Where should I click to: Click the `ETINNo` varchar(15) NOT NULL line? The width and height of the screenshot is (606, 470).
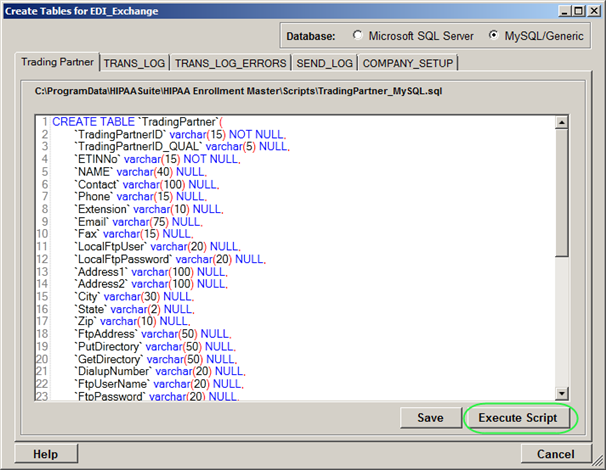157,159
